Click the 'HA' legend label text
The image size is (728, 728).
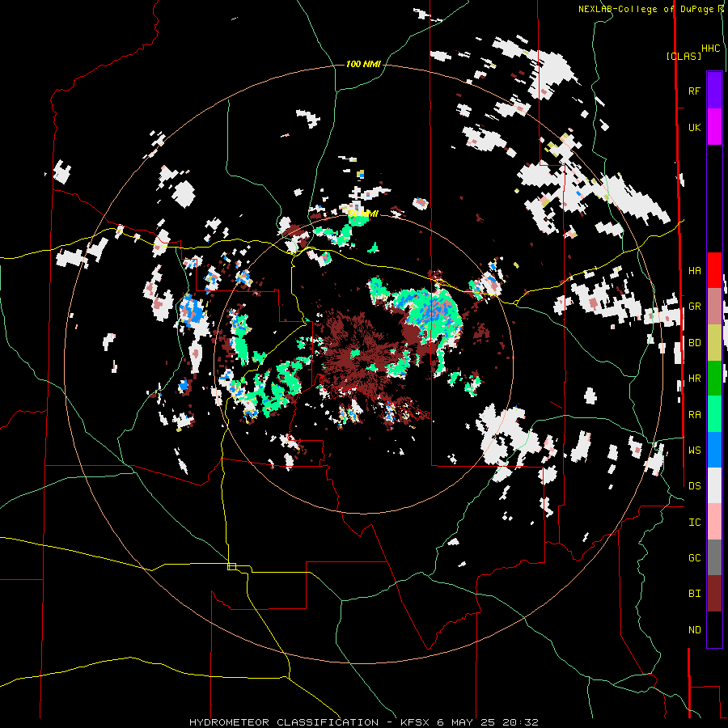(694, 270)
